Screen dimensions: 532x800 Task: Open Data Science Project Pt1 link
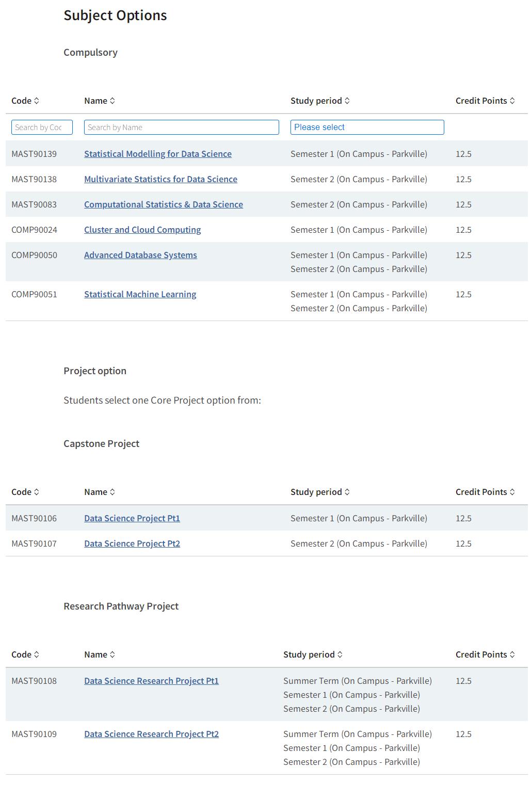pyautogui.click(x=132, y=518)
